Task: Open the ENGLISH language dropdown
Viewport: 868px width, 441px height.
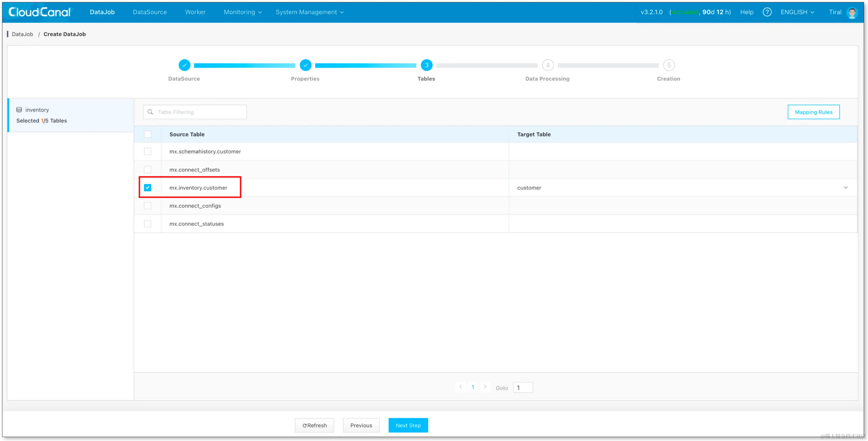Action: [x=797, y=12]
